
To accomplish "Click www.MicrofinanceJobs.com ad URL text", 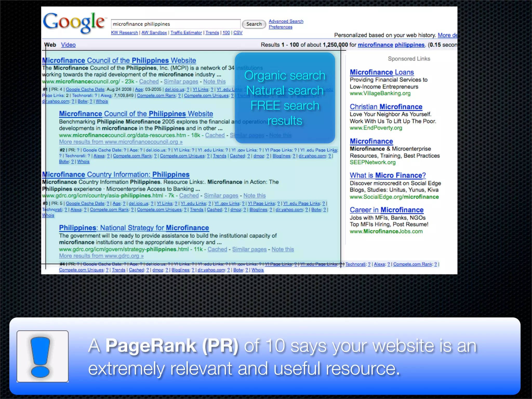I will [386, 231].
